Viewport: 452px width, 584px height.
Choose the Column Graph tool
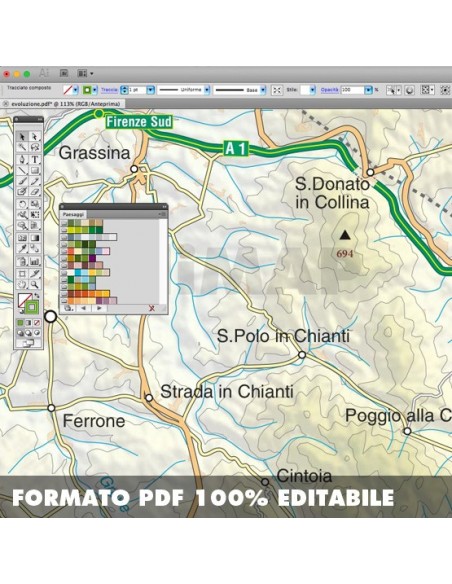pos(35,261)
